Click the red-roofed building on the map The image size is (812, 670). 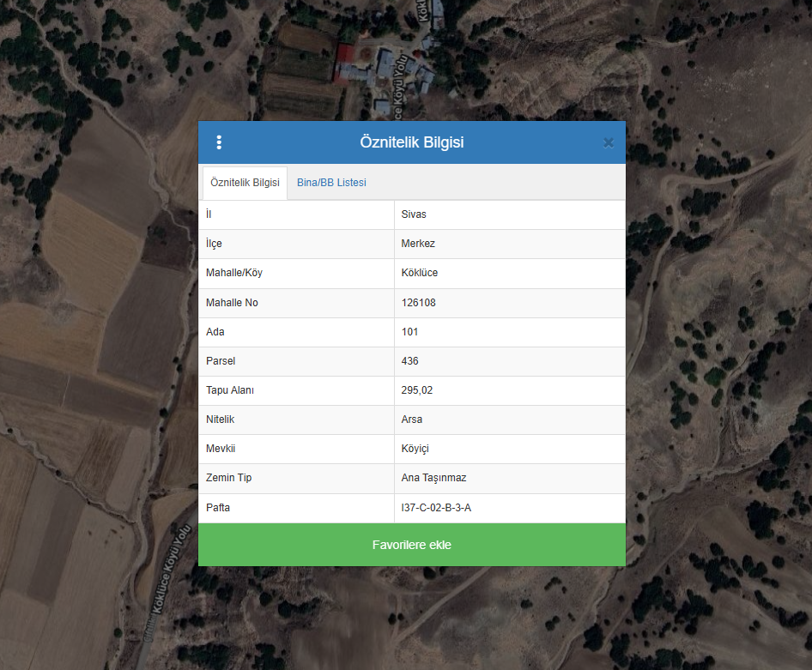click(345, 55)
